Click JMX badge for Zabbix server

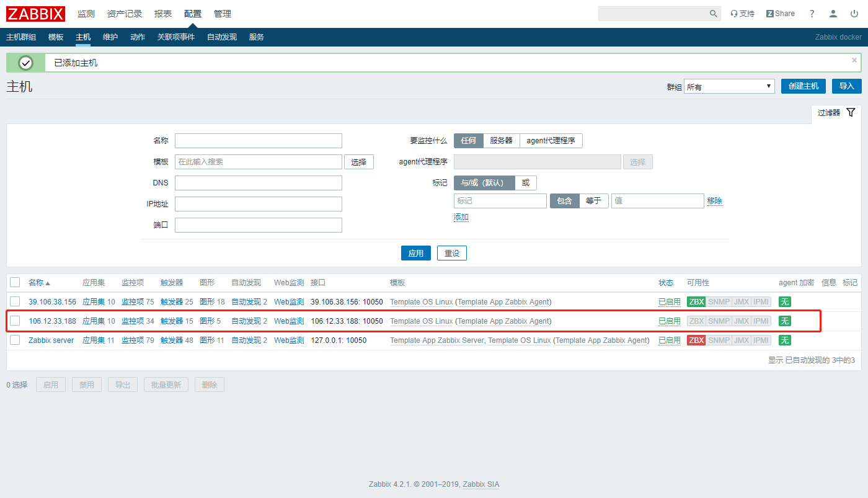(x=741, y=340)
